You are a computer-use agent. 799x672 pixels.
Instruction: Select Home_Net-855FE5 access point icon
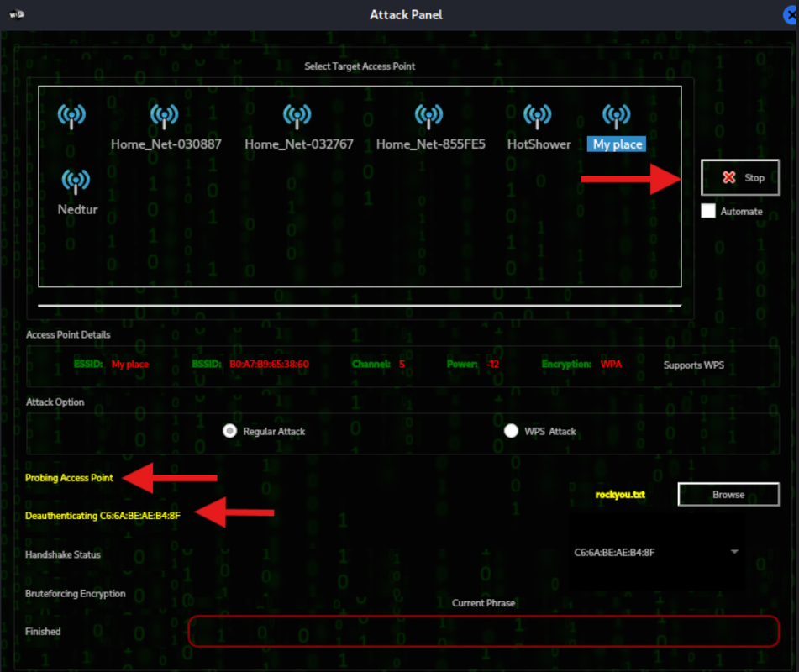(428, 117)
